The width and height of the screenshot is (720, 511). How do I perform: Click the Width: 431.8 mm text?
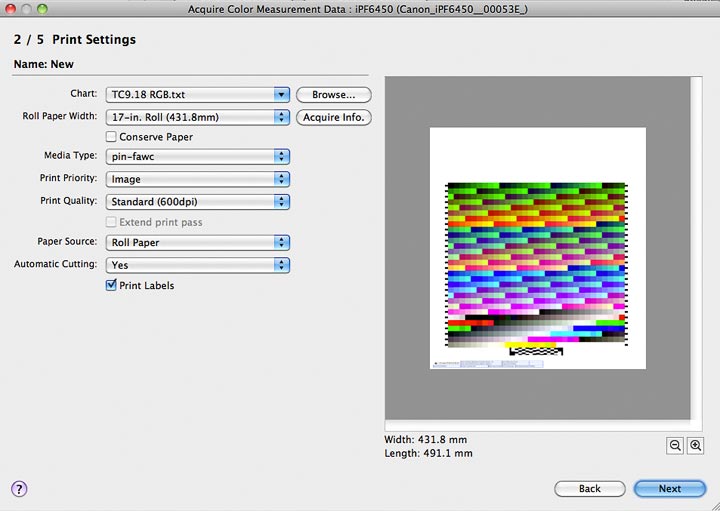[426, 439]
